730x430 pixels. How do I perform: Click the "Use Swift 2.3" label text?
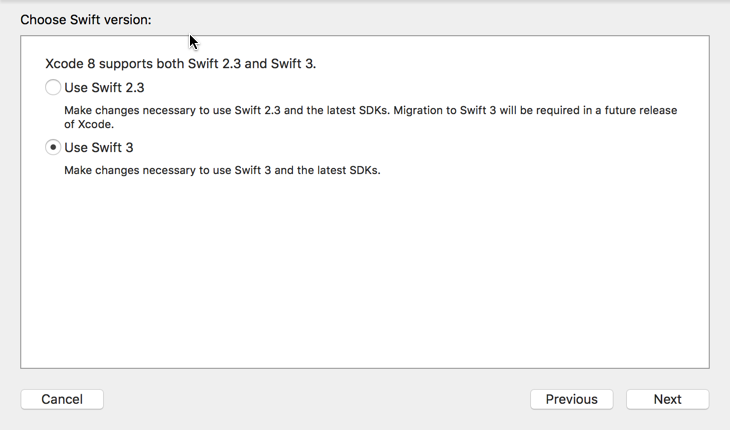coord(104,88)
